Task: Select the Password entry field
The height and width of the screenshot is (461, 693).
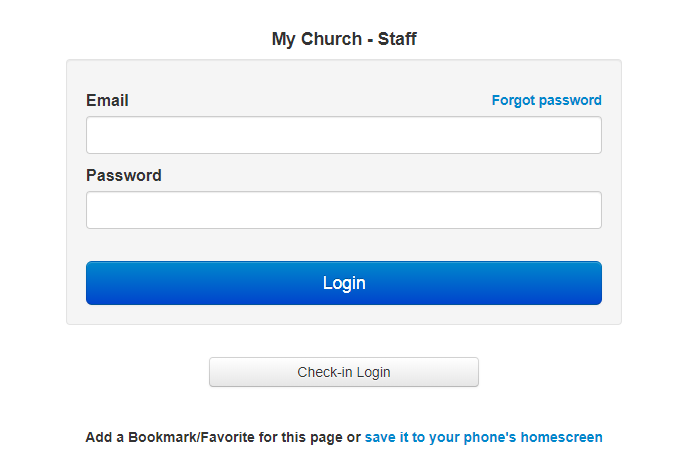Action: (343, 210)
